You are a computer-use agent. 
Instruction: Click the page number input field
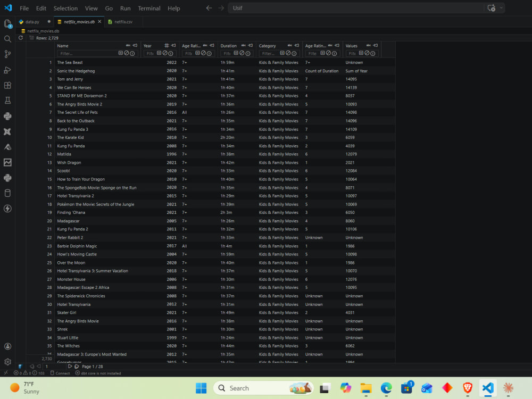(x=54, y=367)
